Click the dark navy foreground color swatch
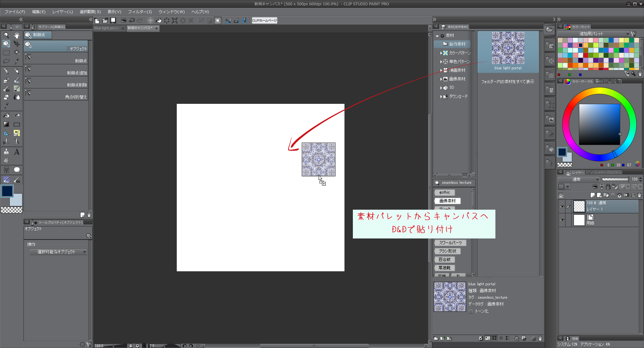Screen dimensions: 644x348 (7, 191)
